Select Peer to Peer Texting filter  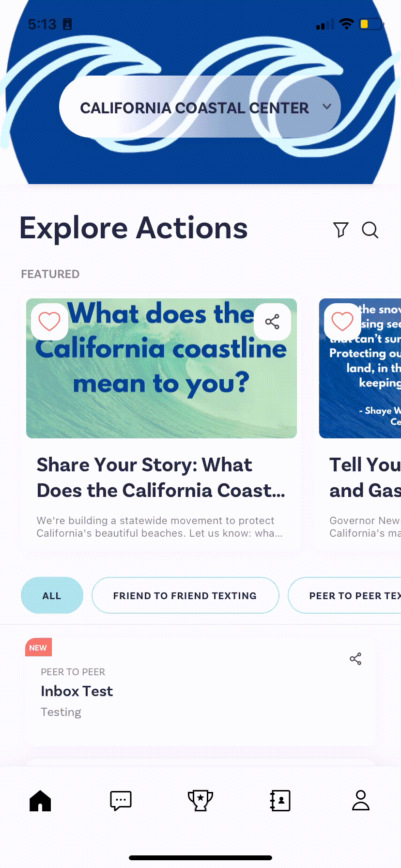click(345, 595)
